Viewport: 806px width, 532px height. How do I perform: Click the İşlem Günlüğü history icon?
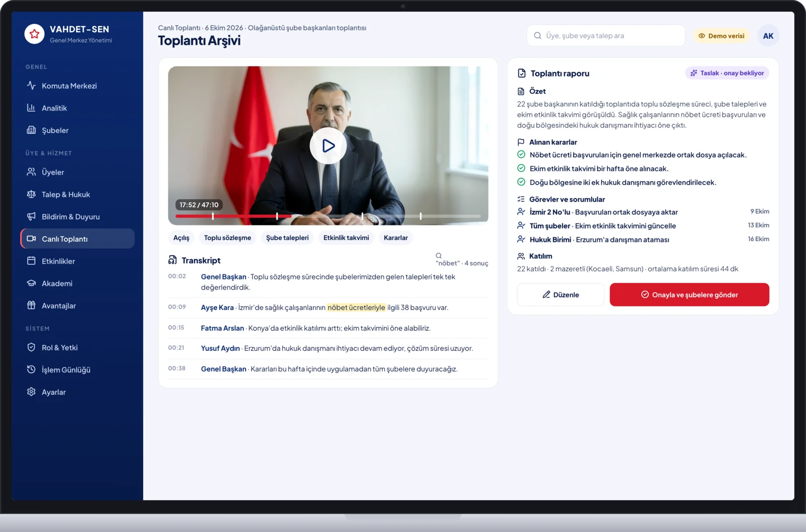(31, 369)
